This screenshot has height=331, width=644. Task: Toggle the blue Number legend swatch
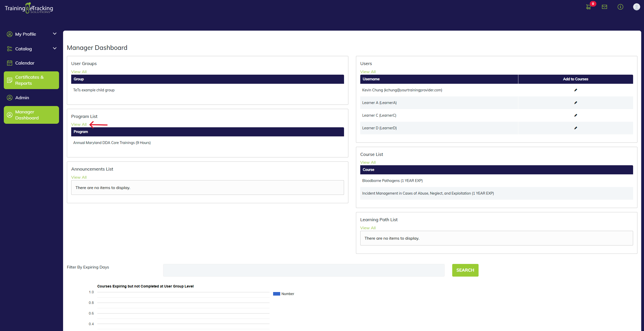(276, 294)
